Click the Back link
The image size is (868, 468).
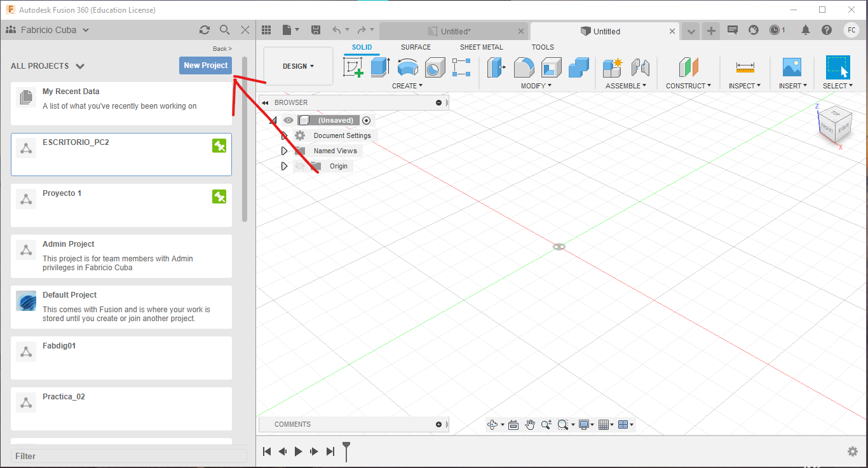222,49
